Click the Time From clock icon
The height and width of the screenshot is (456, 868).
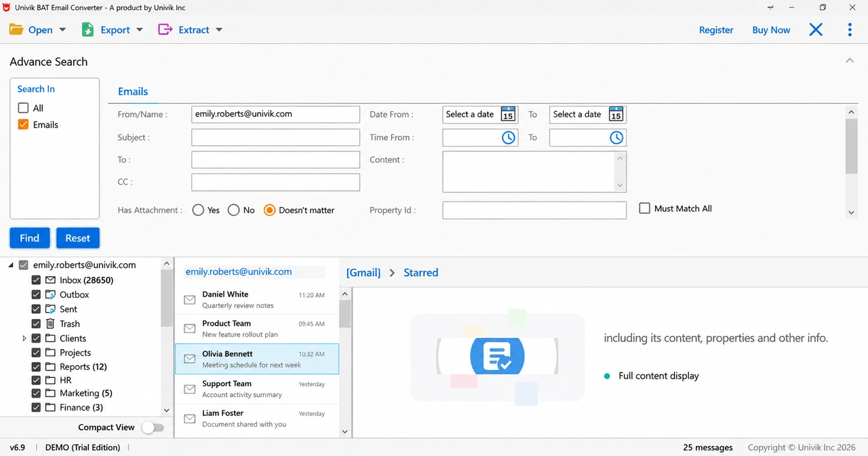tap(509, 138)
